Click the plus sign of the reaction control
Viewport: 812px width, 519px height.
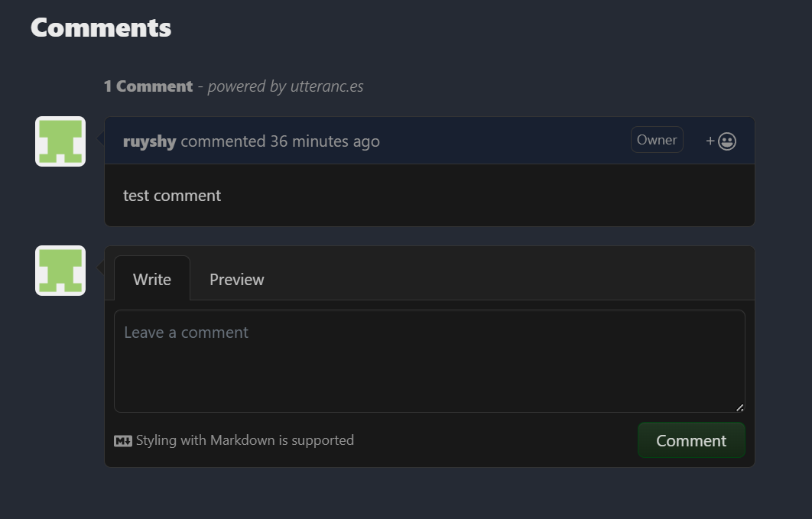point(710,140)
